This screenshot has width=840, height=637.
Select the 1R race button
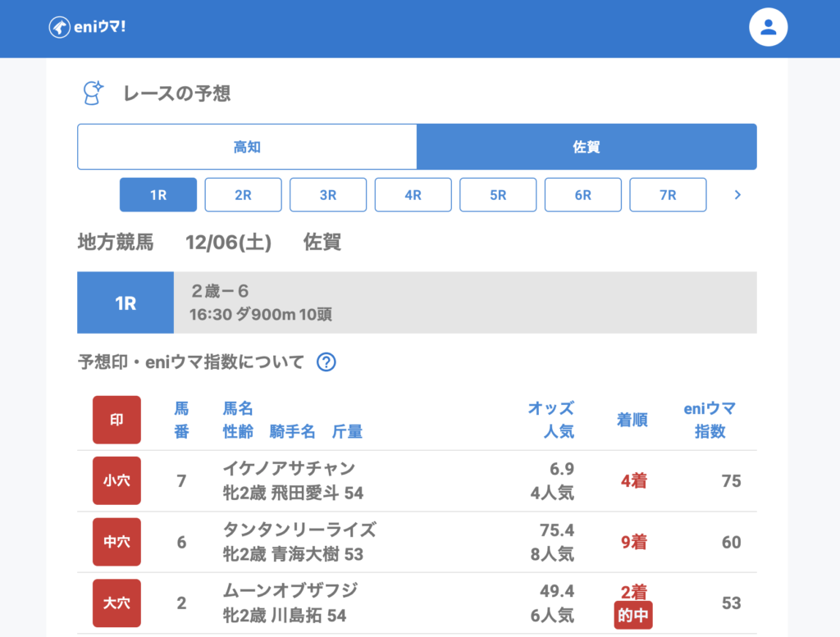(158, 195)
